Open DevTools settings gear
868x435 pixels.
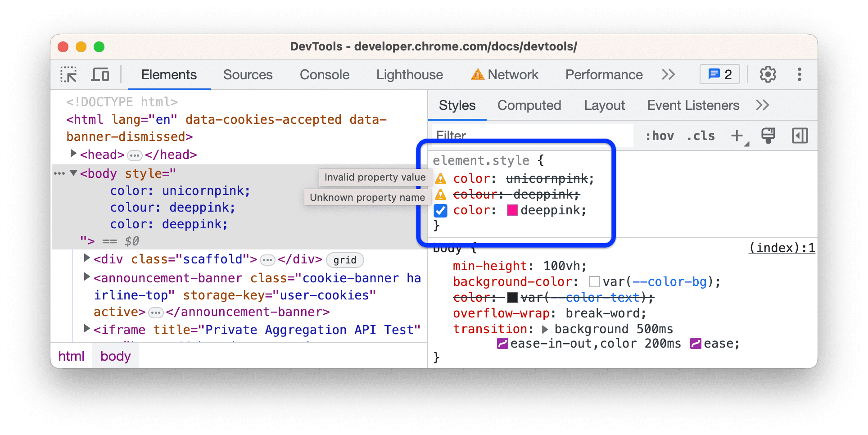tap(767, 74)
